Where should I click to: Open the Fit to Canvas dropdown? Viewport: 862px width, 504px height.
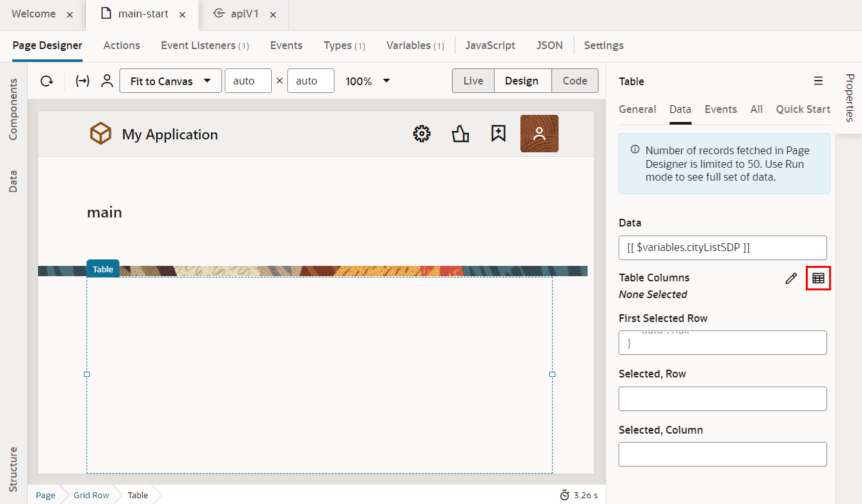tap(170, 81)
